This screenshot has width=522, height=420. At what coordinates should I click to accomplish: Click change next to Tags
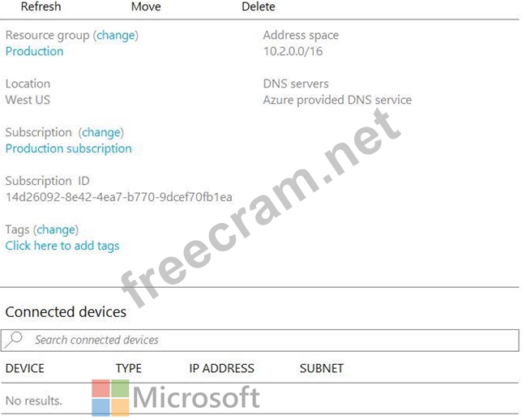56,229
